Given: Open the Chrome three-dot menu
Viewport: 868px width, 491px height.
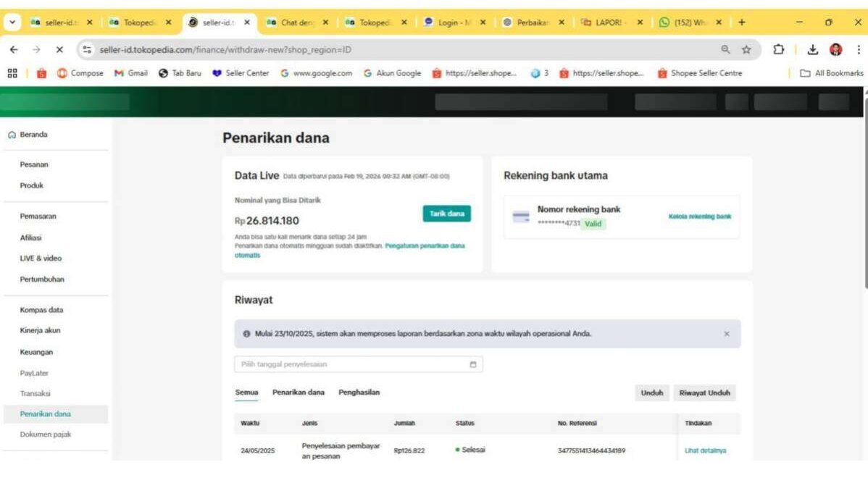Looking at the screenshot, I should coord(859,50).
